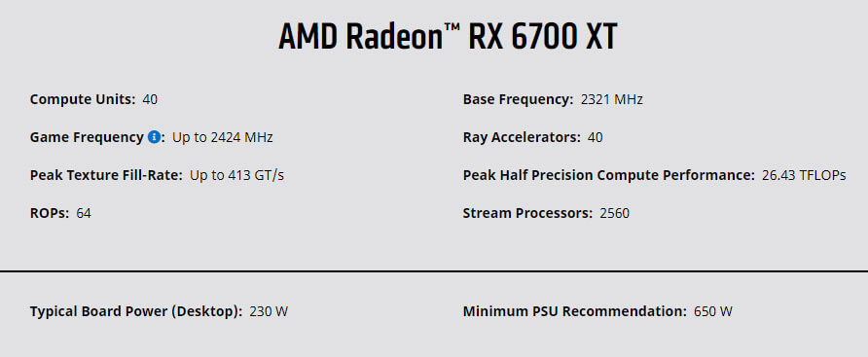This screenshot has width=868, height=357.
Task: Select the AMD Radeon RX 6700 XT heading
Action: pyautogui.click(x=448, y=38)
